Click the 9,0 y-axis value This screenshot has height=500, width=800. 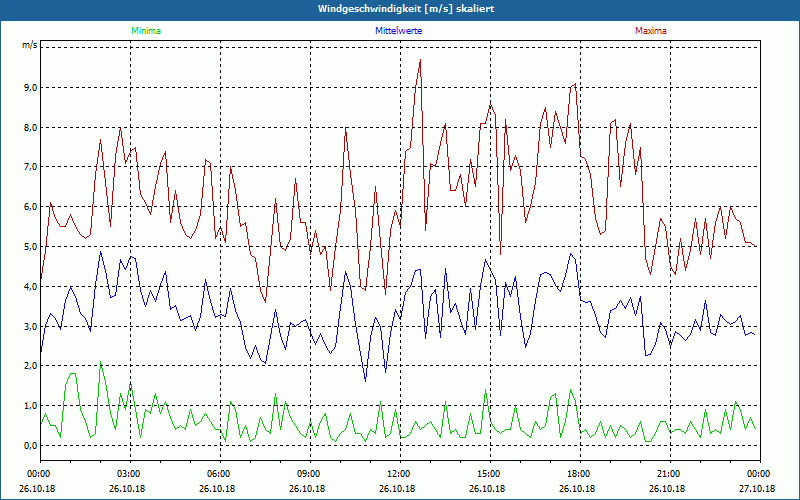pos(30,88)
